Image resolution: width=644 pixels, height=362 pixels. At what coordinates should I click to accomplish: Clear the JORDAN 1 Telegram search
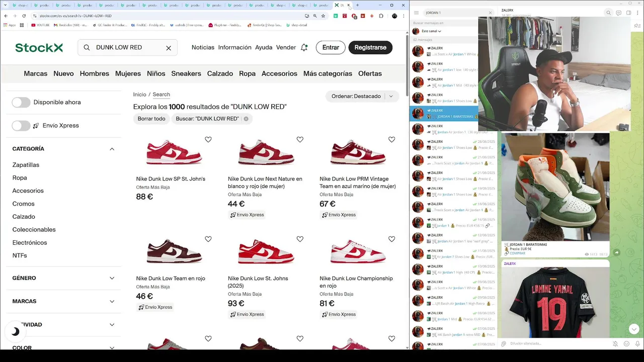[x=490, y=13]
